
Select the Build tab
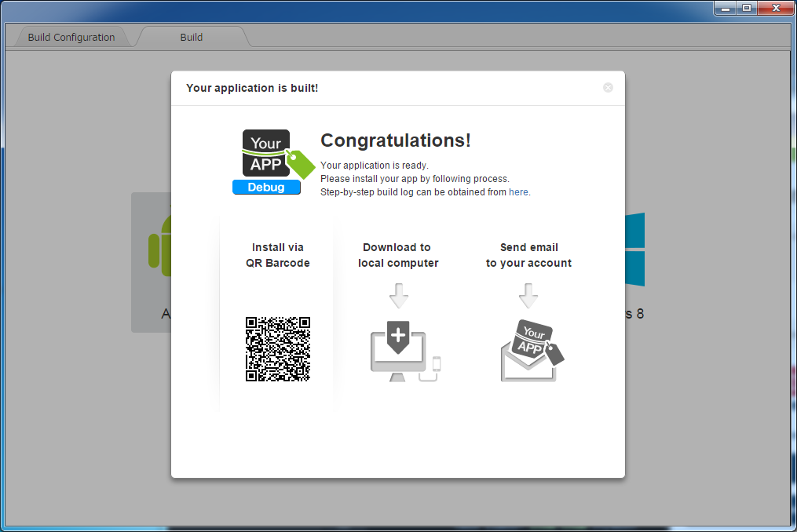click(x=192, y=37)
